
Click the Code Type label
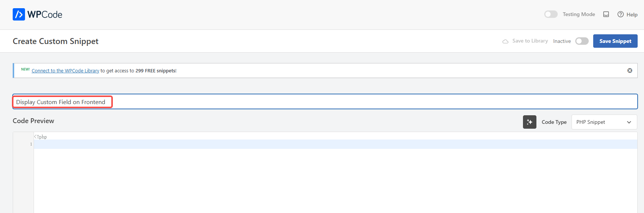click(554, 122)
